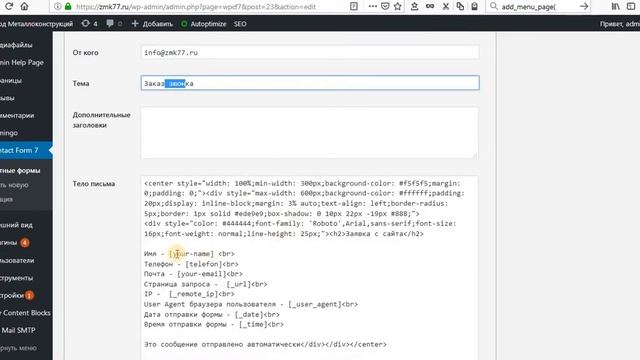This screenshot has height=360, width=640.
Task: Click into the Тело письма message body textarea
Action: 310,268
